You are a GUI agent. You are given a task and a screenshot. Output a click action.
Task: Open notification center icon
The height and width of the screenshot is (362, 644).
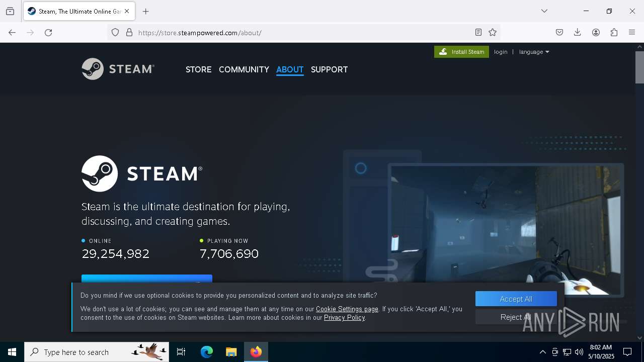[x=627, y=352]
